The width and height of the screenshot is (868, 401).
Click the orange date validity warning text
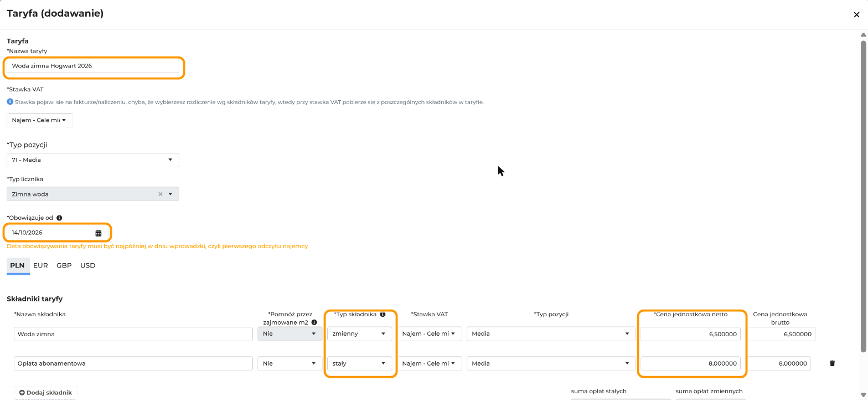157,246
